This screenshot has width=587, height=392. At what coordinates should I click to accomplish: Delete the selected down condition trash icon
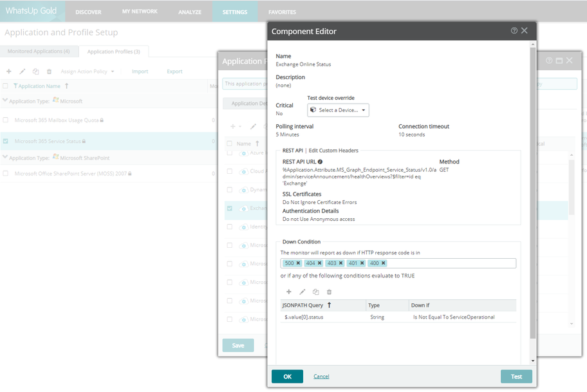pos(329,292)
